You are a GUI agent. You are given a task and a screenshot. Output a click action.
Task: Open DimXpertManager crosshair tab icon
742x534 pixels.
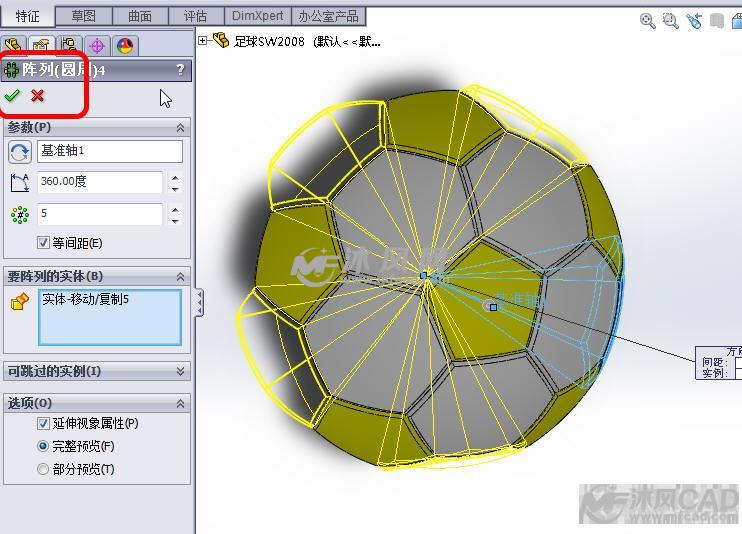click(x=97, y=46)
